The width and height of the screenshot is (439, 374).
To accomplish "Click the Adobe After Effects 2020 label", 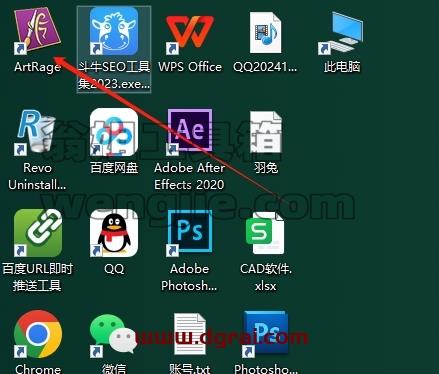I will click(x=189, y=176).
